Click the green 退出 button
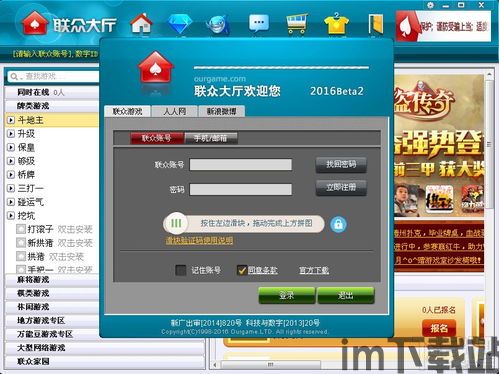499x374 pixels. tap(346, 295)
